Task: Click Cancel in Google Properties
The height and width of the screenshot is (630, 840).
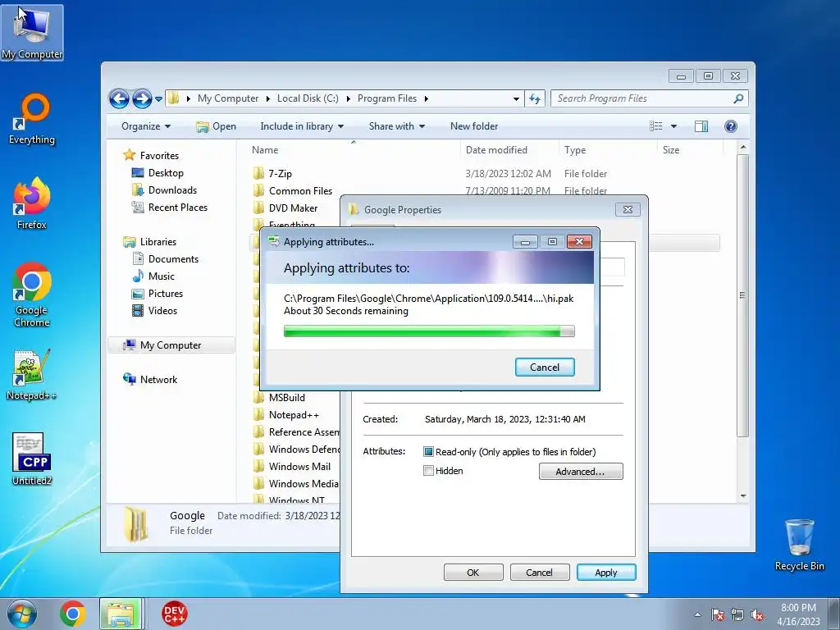Action: click(x=539, y=572)
